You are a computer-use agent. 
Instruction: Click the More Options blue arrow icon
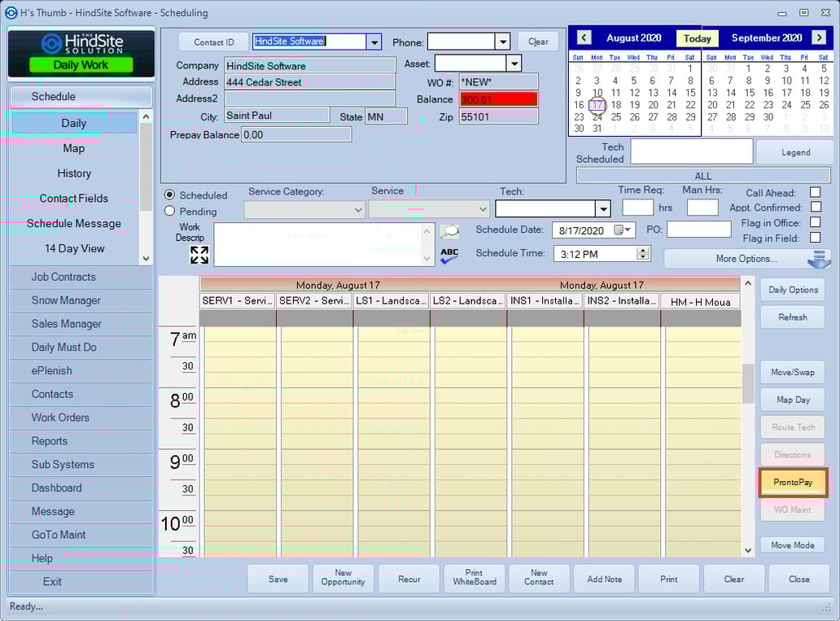[817, 259]
